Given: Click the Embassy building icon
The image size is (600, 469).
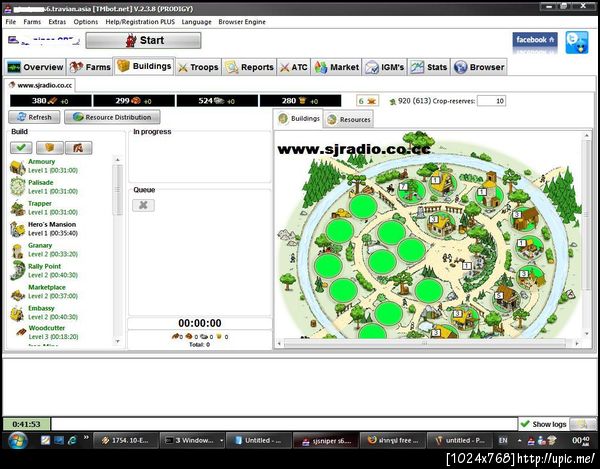Looking at the screenshot, I should tap(17, 313).
